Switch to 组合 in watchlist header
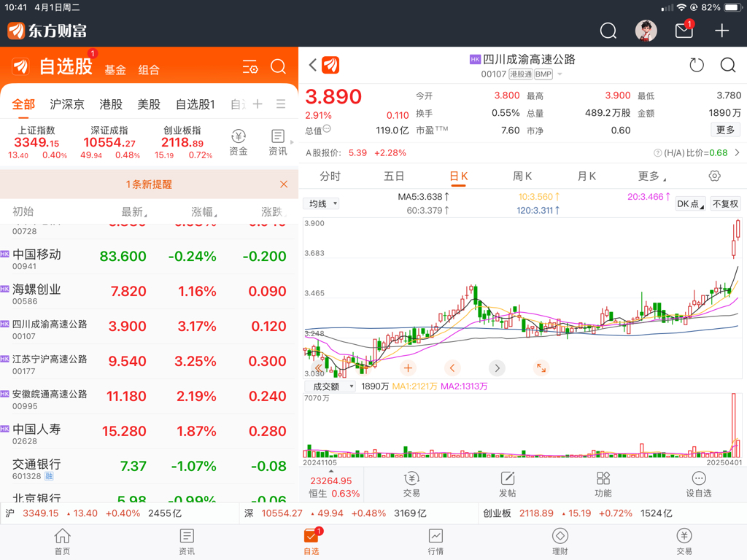The image size is (747, 560). (149, 70)
